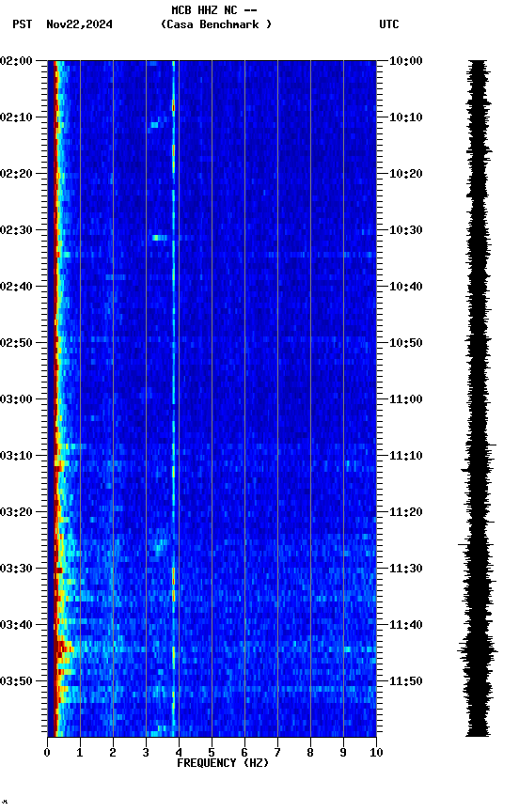The image size is (519, 812).
Task: Click the 11:40 UTC time label
Action: [x=406, y=625]
